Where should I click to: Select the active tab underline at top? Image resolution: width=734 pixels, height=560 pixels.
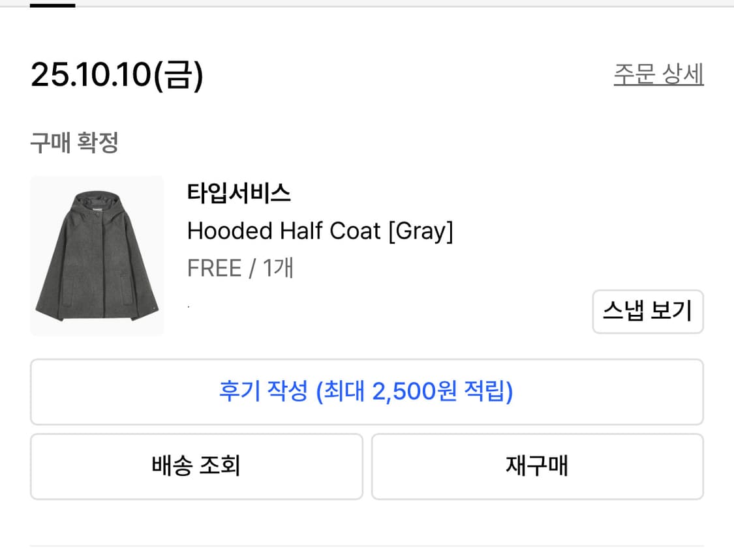click(52, 5)
